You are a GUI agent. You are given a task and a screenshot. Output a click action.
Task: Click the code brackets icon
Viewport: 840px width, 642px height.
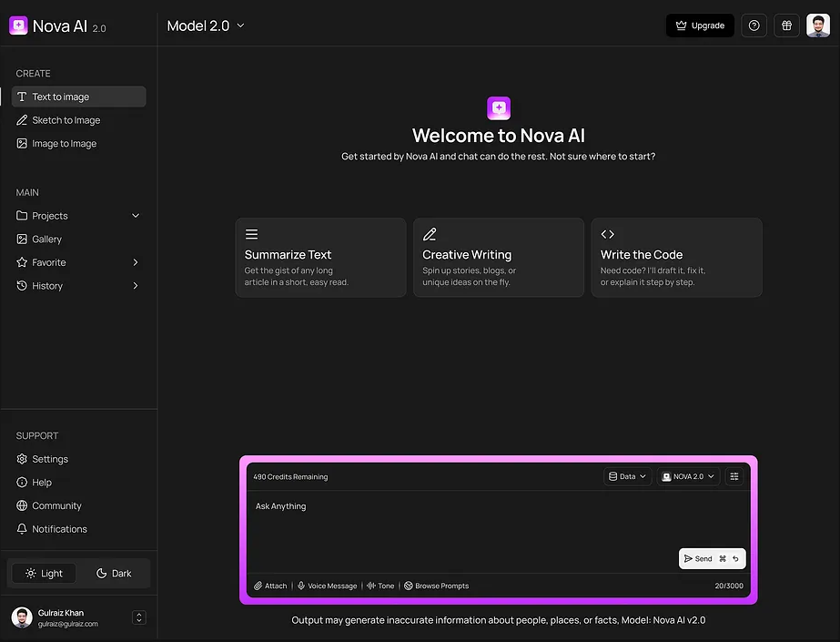coord(608,234)
